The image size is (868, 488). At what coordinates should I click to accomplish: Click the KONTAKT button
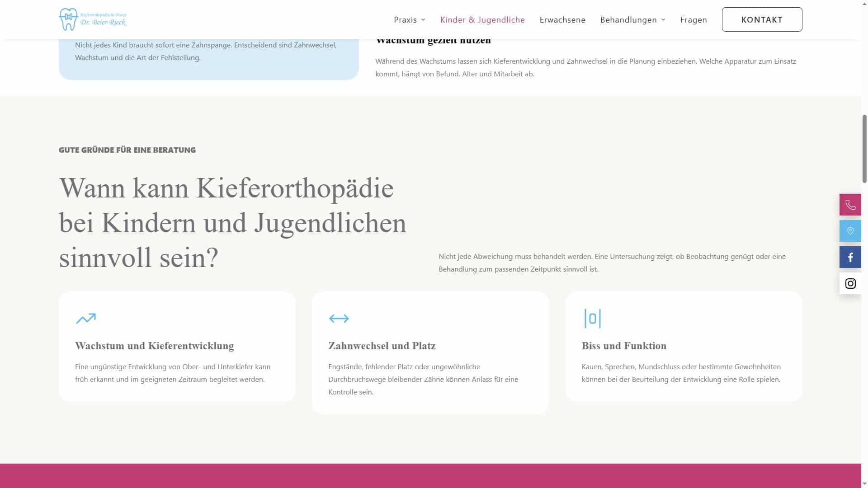click(762, 19)
